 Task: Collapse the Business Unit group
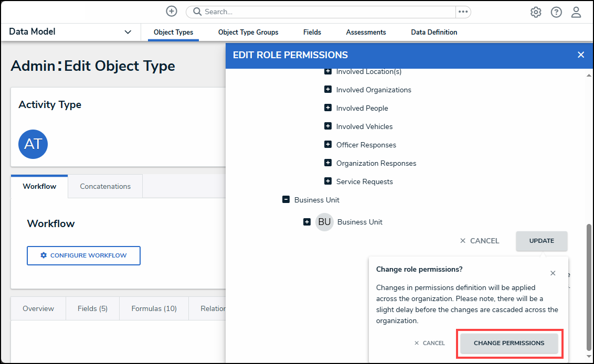click(x=286, y=200)
